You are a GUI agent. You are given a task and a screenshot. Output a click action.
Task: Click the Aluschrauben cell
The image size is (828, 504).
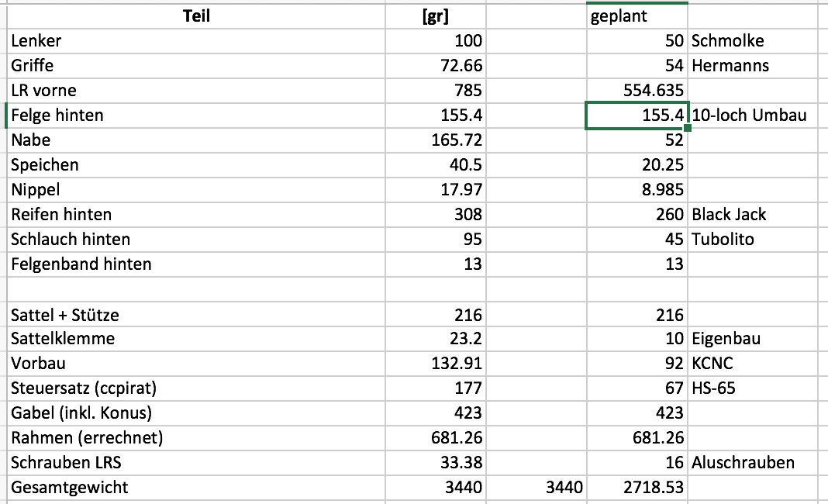pos(753,463)
